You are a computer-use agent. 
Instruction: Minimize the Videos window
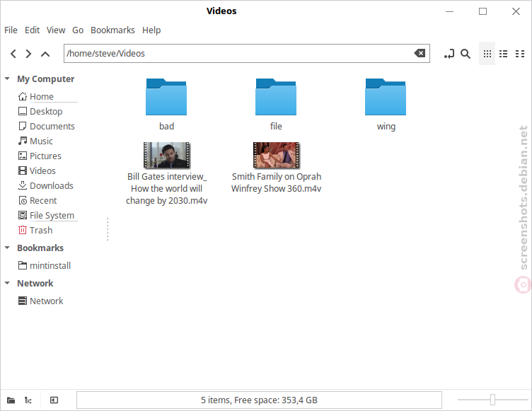coord(449,11)
